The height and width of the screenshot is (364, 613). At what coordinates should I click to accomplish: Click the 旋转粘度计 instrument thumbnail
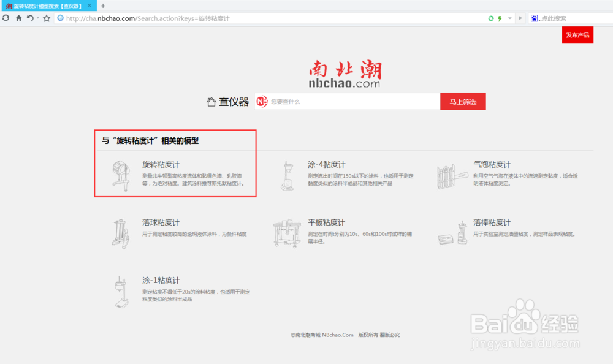coord(121,175)
